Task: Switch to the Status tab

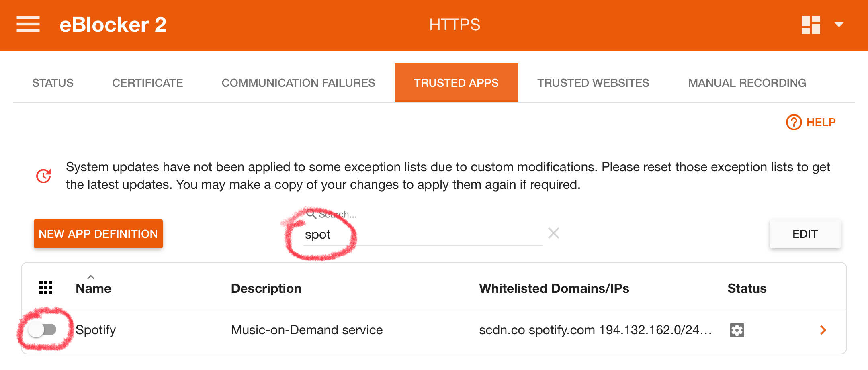Action: [53, 83]
